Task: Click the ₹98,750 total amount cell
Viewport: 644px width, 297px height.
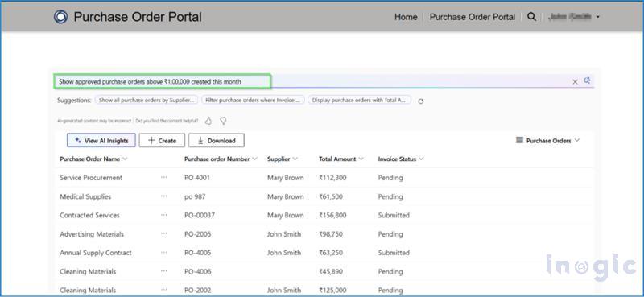Action: click(331, 233)
